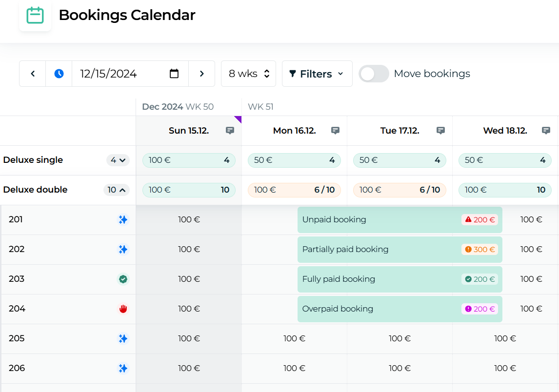Click the 12/15/2024 date field

(117, 74)
